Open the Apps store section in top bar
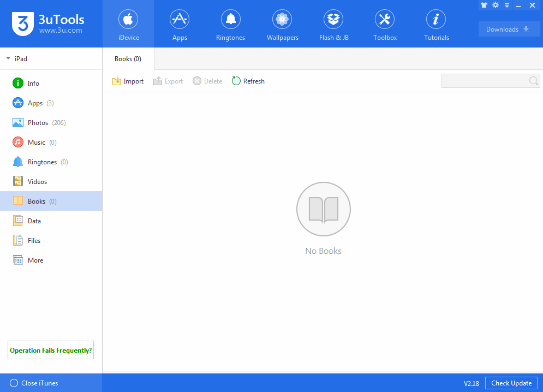This screenshot has width=543, height=392. click(180, 24)
